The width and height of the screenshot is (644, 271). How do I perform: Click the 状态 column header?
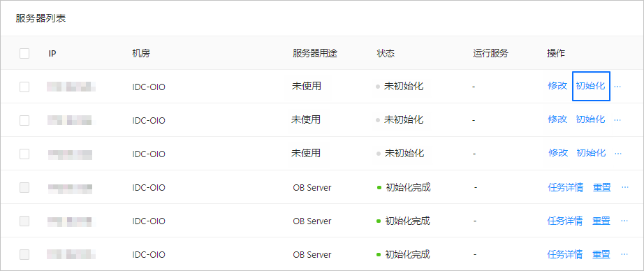click(x=386, y=53)
